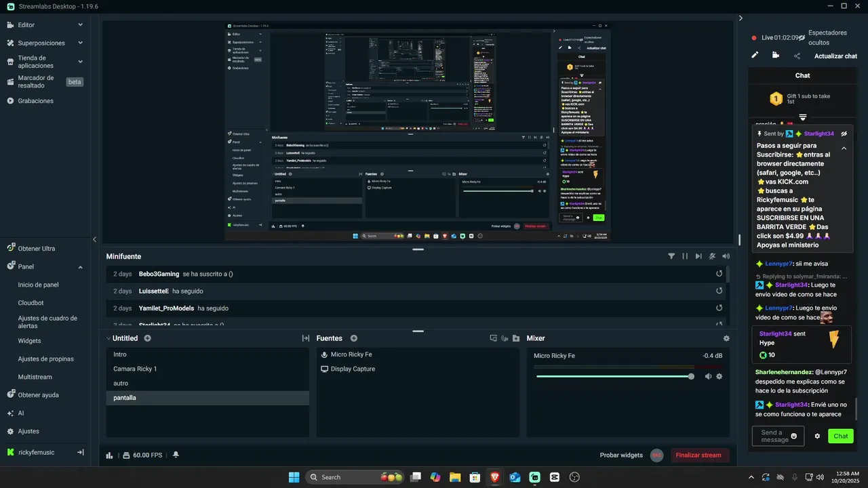Pause the Minifuente alert queue
This screenshot has width=868, height=488.
pyautogui.click(x=685, y=256)
